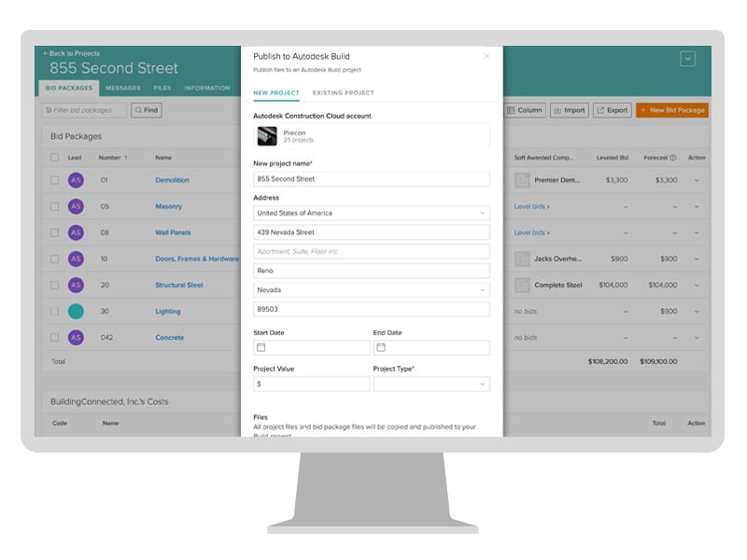Screen dimensions: 747x560
Task: Switch to the New Project tab
Action: [276, 92]
